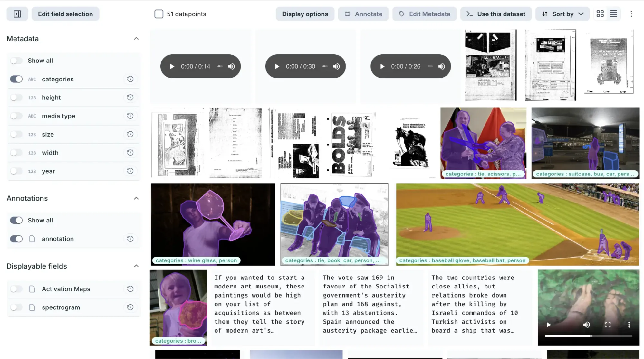This screenshot has height=359, width=644.
Task: Collapse the sidebar panel icon
Action: 17,14
